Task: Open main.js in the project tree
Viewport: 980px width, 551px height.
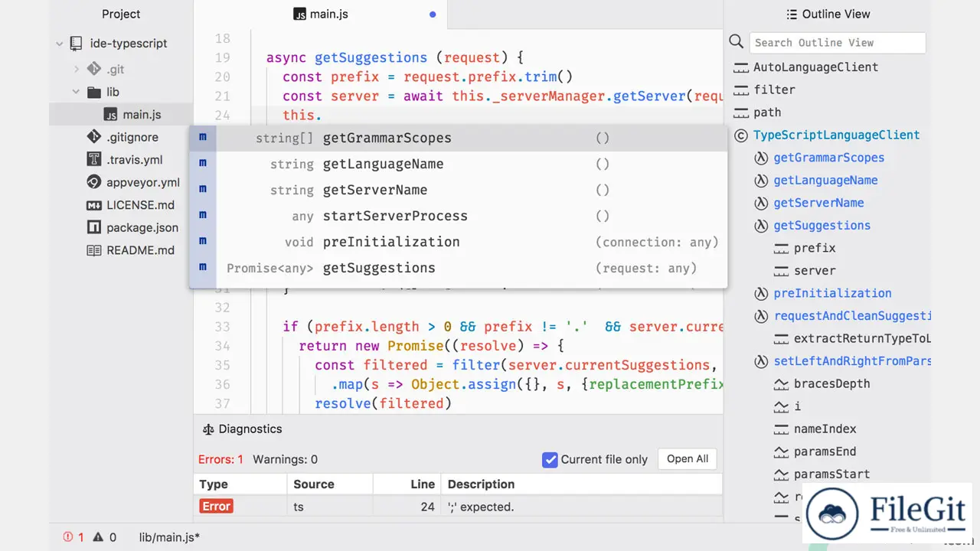Action: (142, 115)
